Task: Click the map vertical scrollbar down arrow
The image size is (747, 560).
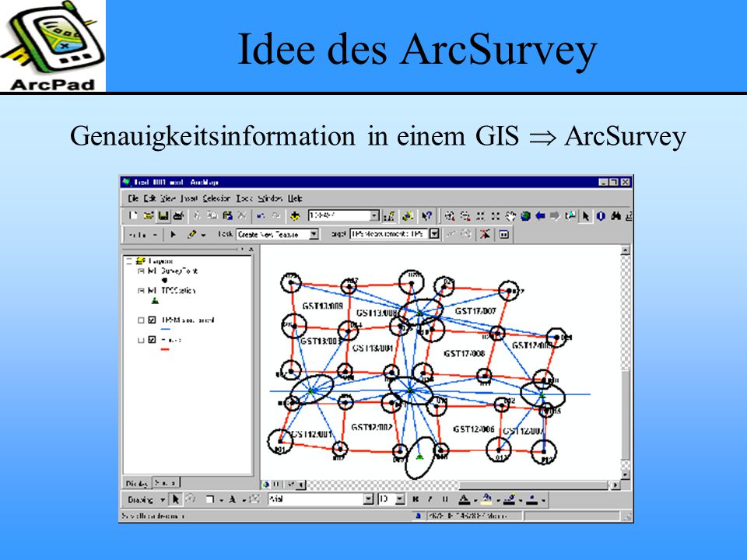Action: (626, 474)
